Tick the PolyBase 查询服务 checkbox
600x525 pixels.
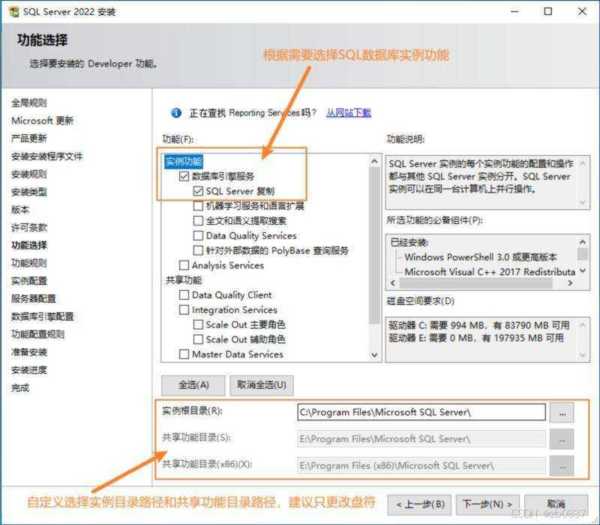click(x=198, y=251)
